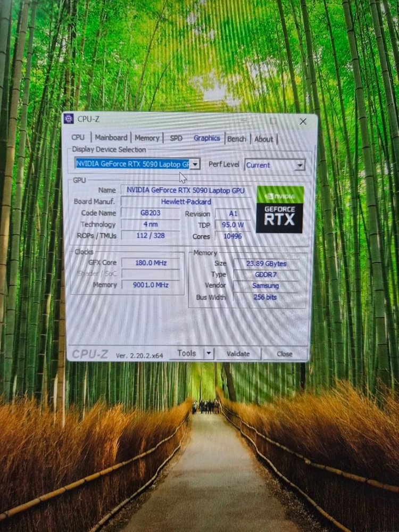The height and width of the screenshot is (532, 399).
Task: Click the 9001.0 MHz memory clock value
Action: coord(151,285)
